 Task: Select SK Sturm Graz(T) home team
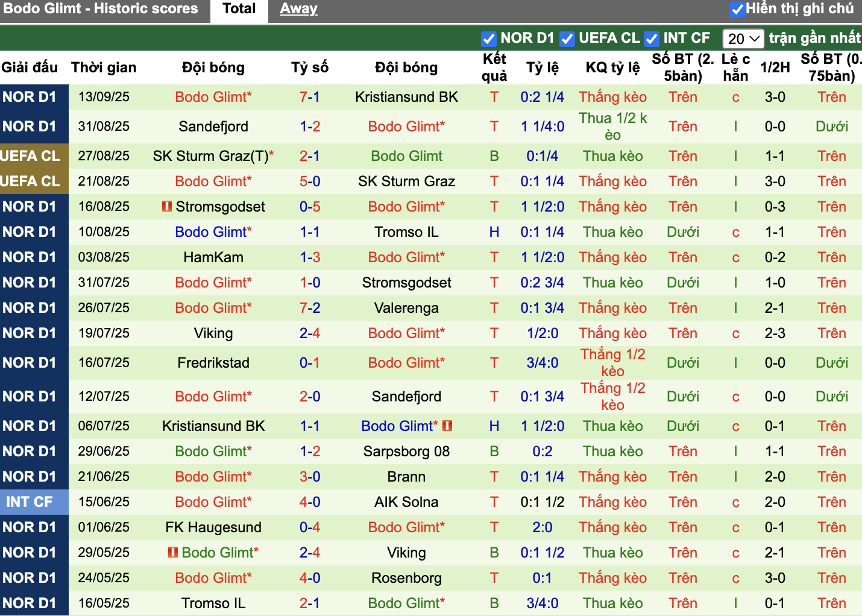point(213,156)
